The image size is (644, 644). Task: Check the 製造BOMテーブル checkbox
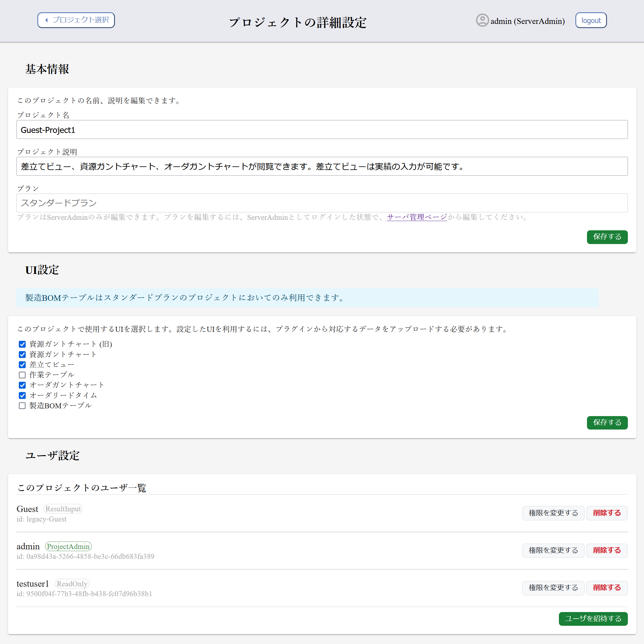pos(22,406)
